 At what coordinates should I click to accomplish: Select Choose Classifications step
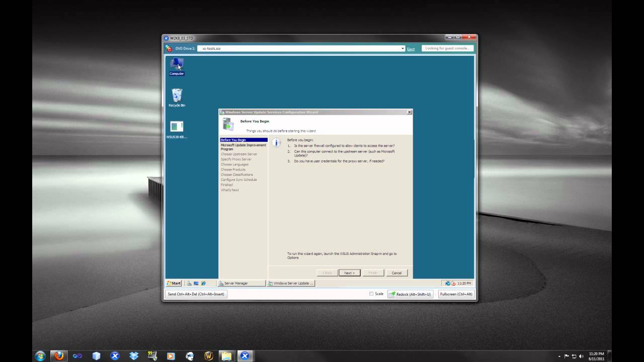coord(237,174)
